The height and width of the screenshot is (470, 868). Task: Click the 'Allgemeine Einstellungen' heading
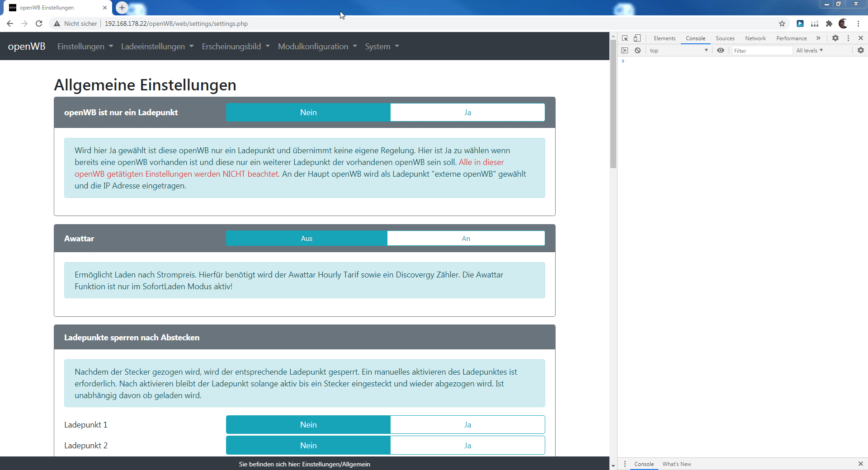pyautogui.click(x=145, y=85)
